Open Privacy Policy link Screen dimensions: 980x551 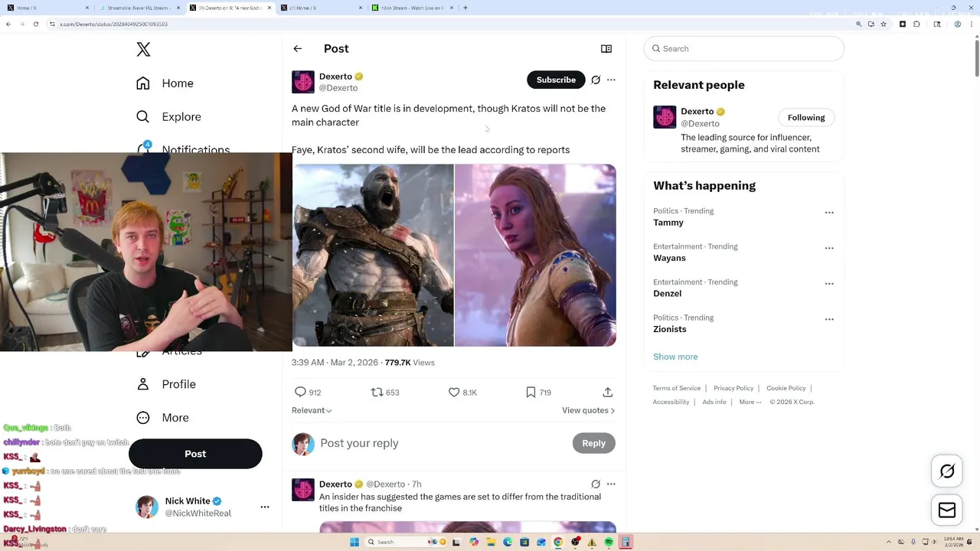coord(733,388)
